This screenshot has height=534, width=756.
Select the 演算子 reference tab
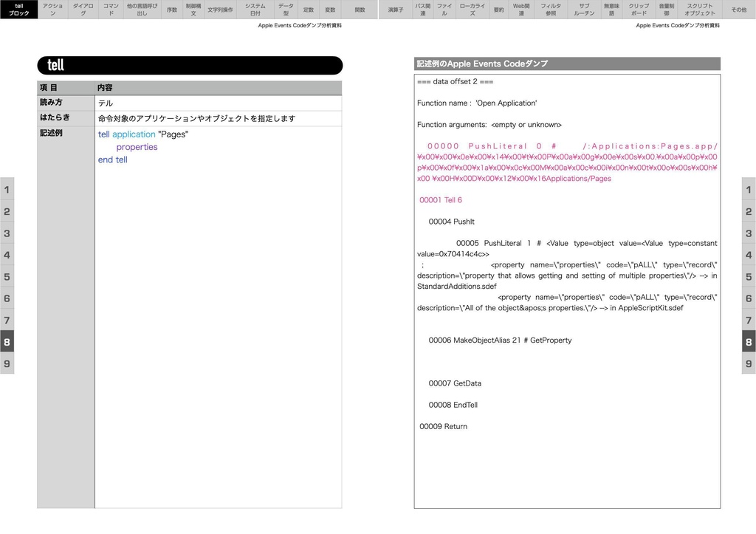click(x=396, y=8)
